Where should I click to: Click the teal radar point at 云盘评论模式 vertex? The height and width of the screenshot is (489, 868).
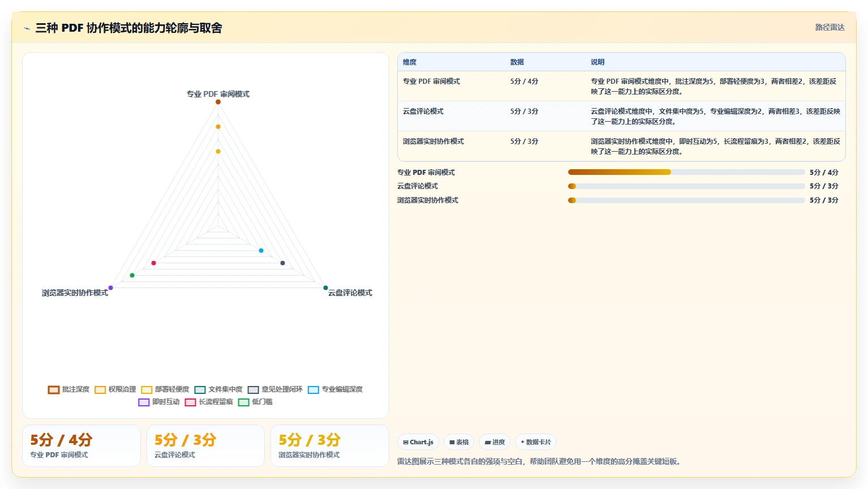325,288
